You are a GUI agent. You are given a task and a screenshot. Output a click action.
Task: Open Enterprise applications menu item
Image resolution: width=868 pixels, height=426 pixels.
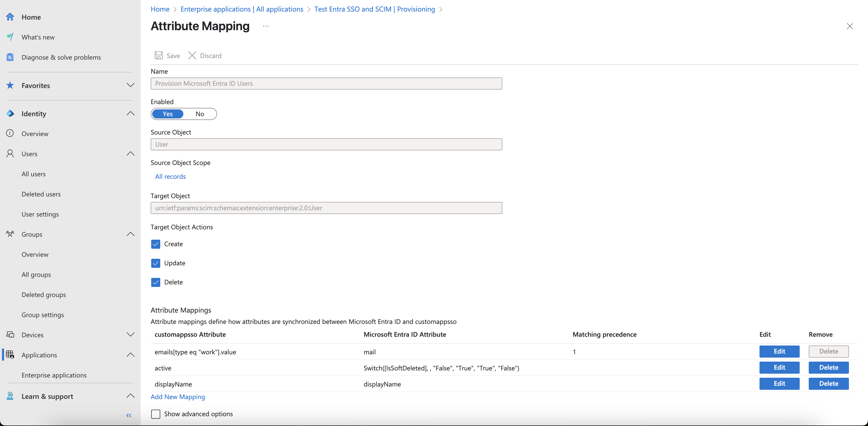click(54, 375)
